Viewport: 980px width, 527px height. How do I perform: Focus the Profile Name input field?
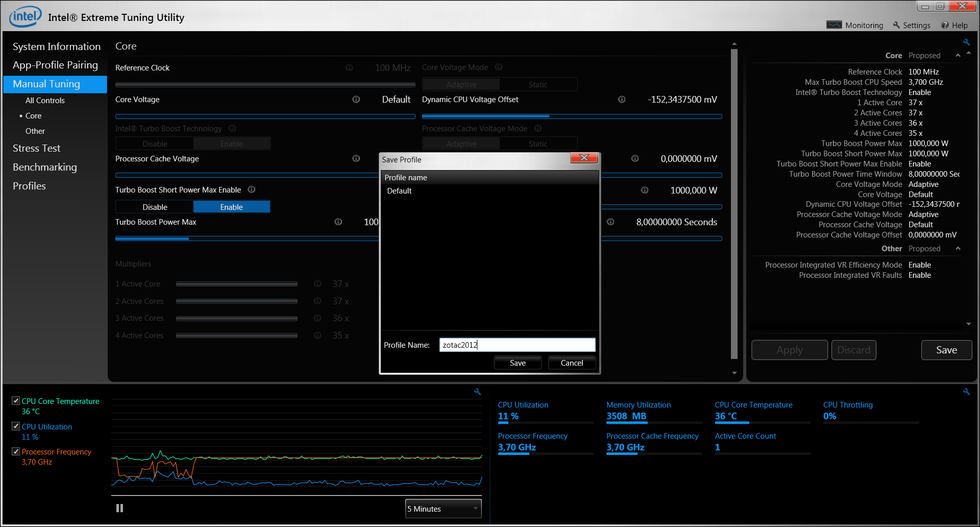coord(517,345)
